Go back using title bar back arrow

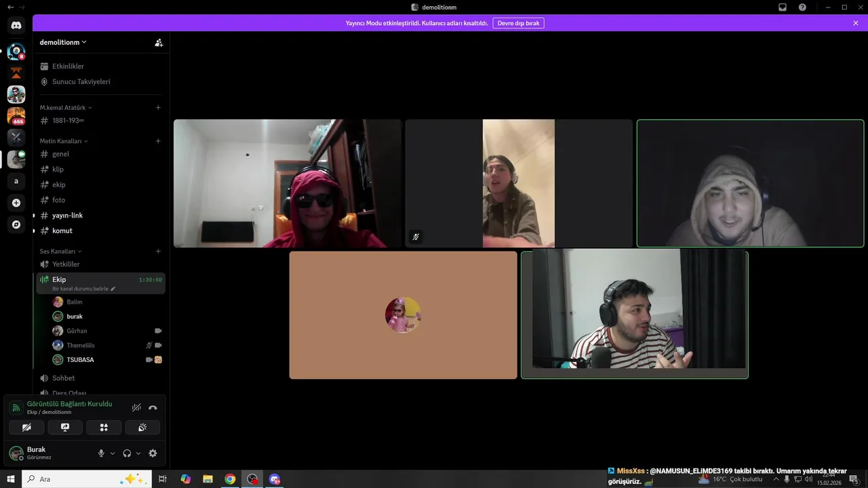point(9,7)
